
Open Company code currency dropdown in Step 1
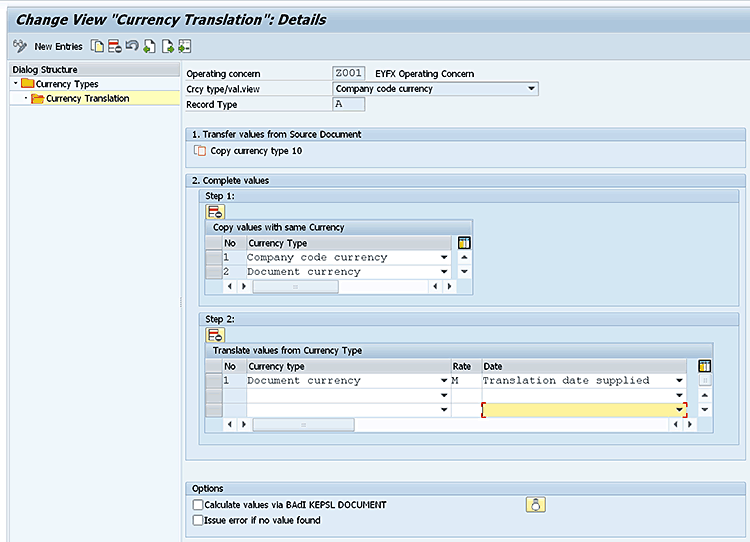pos(444,258)
